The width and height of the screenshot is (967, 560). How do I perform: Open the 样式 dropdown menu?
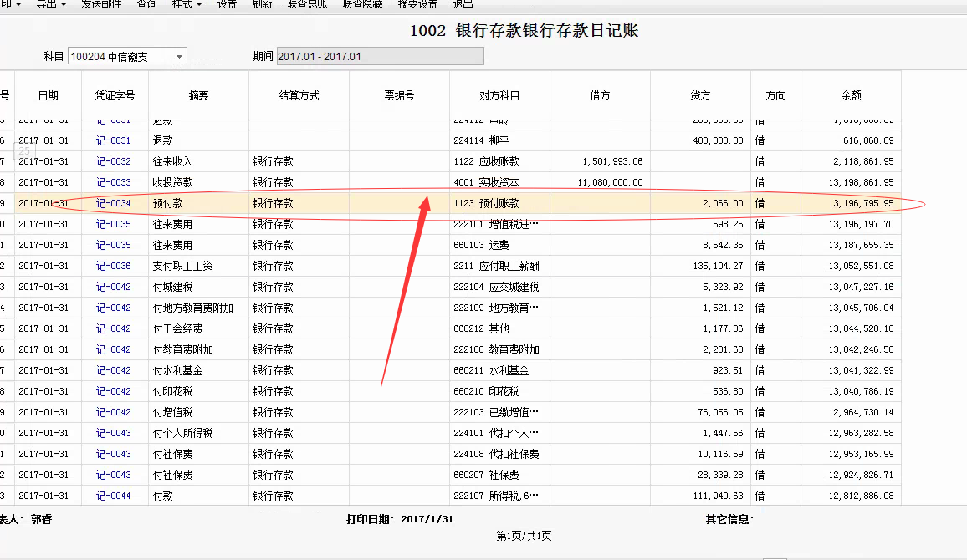pyautogui.click(x=187, y=4)
